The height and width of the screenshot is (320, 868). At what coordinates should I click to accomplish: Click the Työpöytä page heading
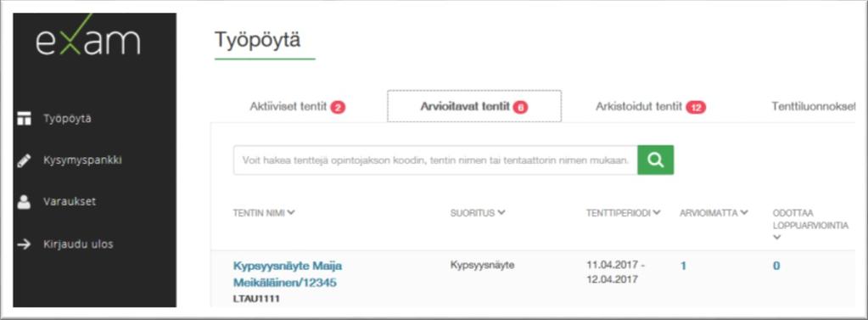point(257,40)
